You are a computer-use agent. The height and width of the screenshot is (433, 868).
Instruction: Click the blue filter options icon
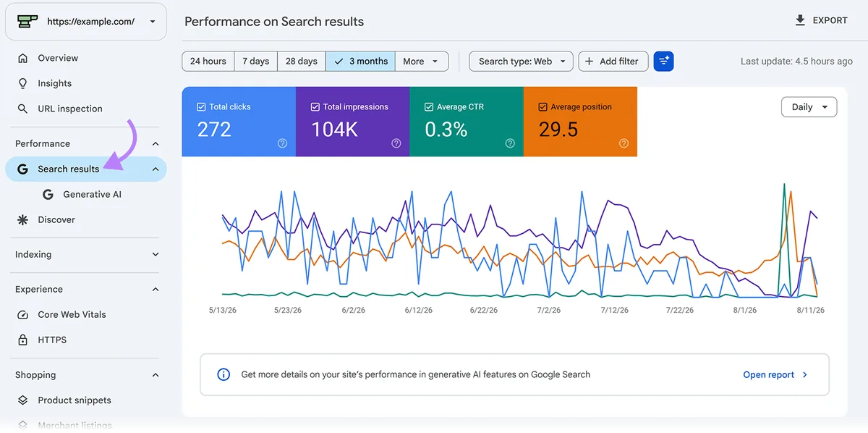663,62
